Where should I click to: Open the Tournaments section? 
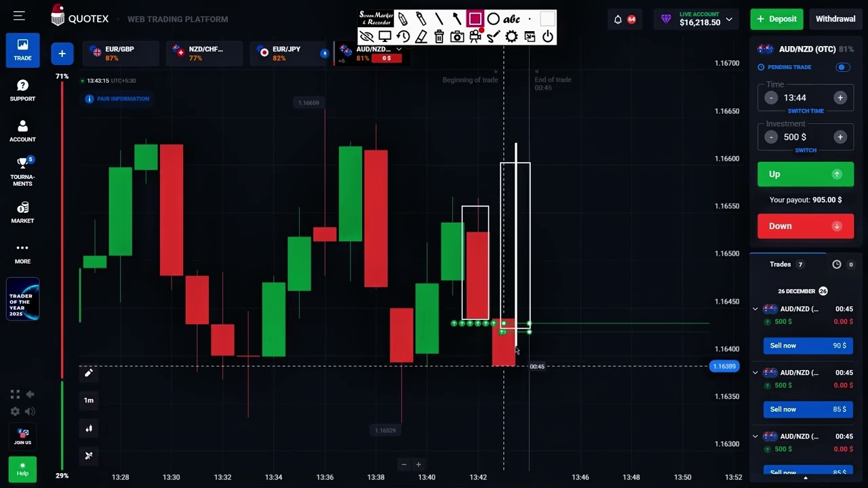click(22, 171)
